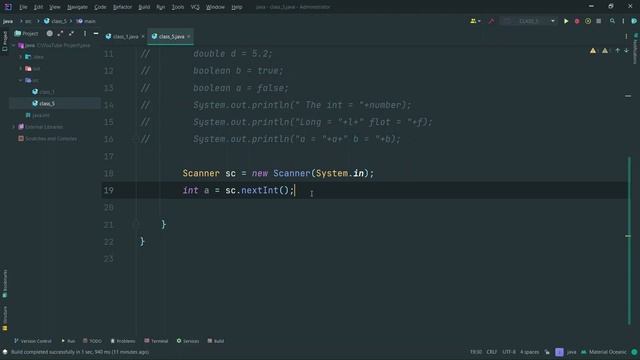The image size is (640, 360).
Task: Select opened file target icon in Project panel
Action: point(49,33)
